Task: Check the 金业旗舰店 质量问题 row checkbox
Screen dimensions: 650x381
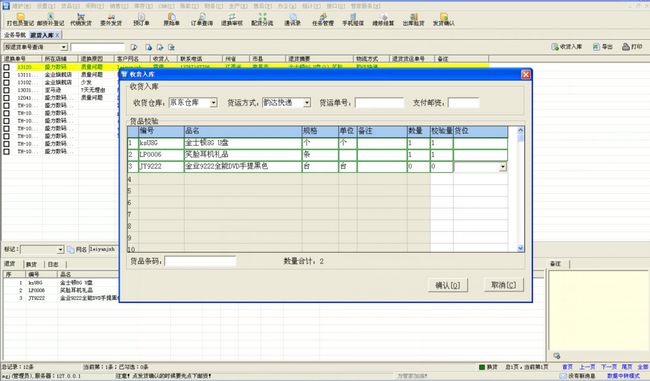Action: pos(7,75)
